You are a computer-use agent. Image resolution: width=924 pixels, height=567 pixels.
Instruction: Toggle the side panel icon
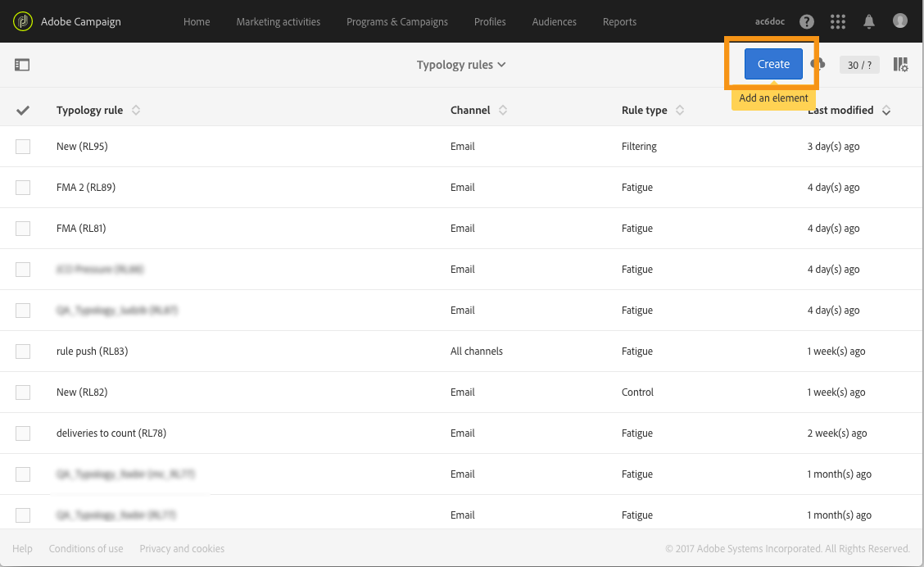(22, 65)
